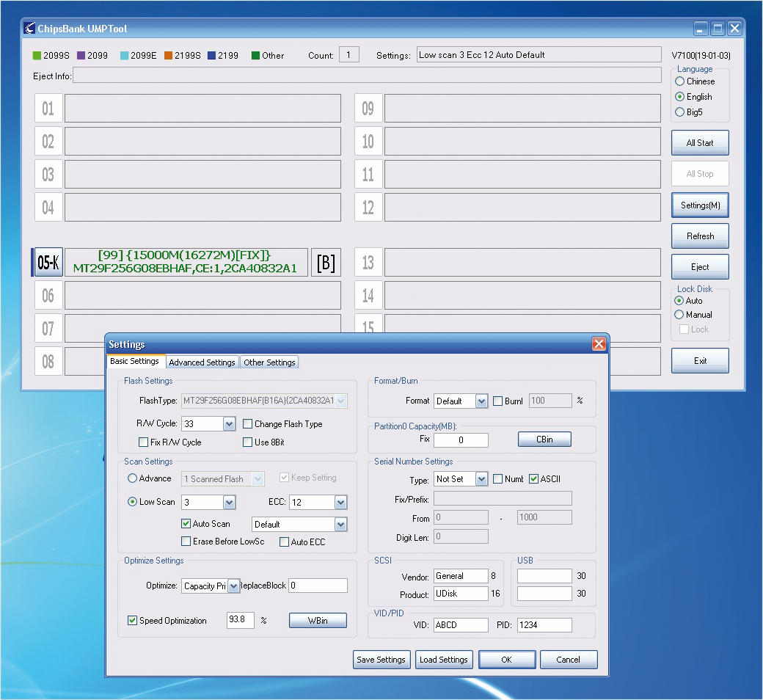Confirm the Settings dialog with OK
The image size is (763, 700).
tap(506, 660)
